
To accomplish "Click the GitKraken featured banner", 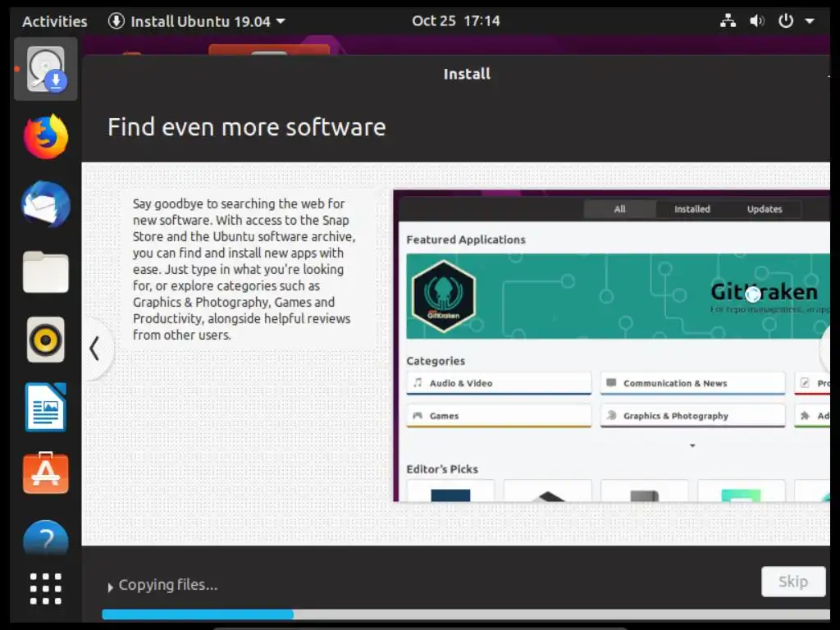I will pos(618,296).
